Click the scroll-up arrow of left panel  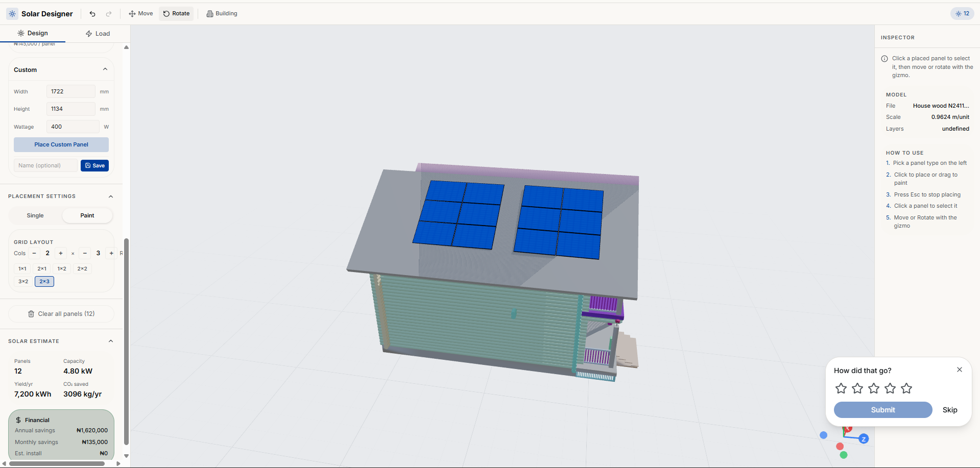pyautogui.click(x=126, y=47)
